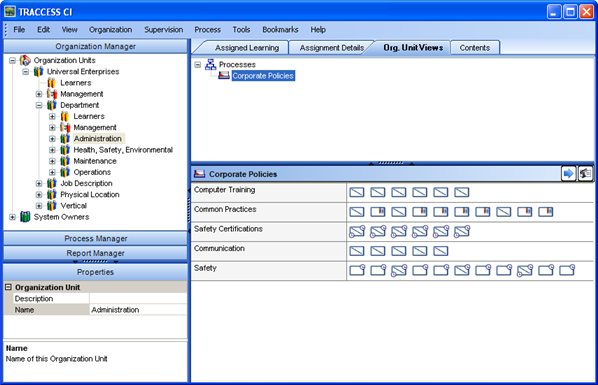Select the Common Practices row label
Screen dimensions: 598x385
pyautogui.click(x=225, y=209)
